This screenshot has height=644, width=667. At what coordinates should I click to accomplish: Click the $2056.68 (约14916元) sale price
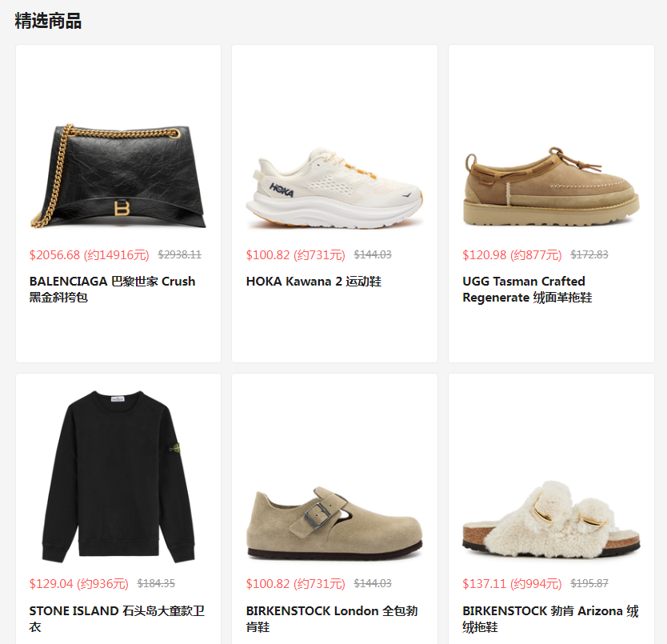(x=90, y=255)
